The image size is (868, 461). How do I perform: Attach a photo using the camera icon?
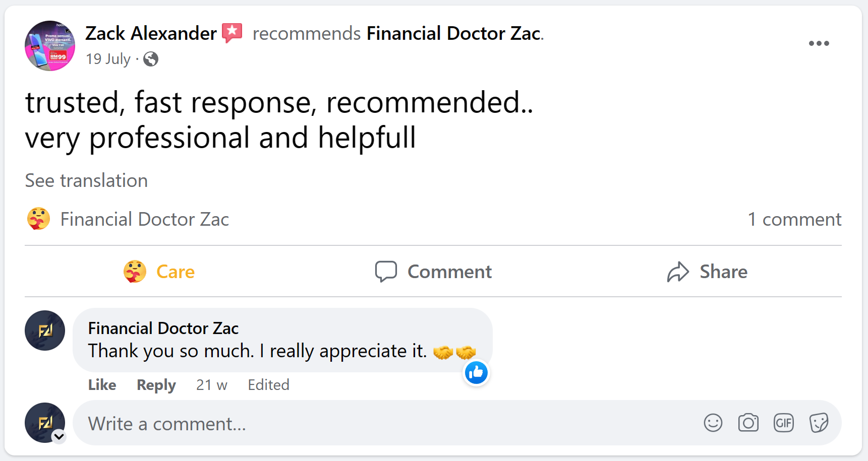[x=748, y=423]
